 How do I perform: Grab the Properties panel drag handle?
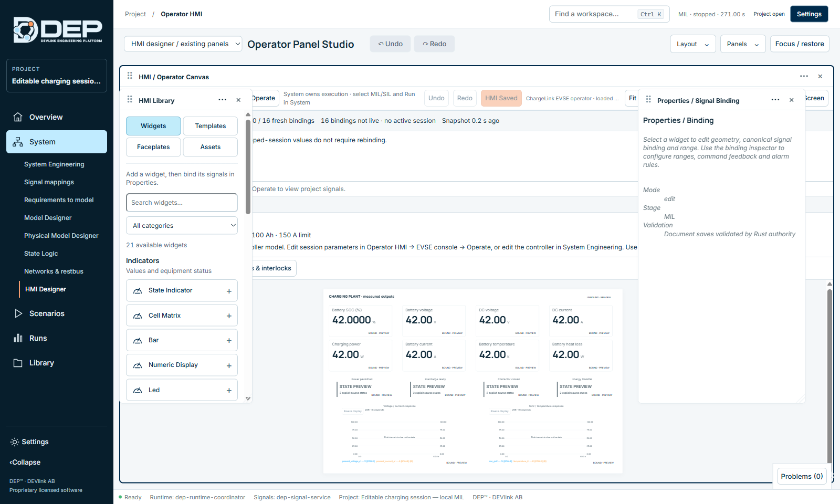(648, 99)
